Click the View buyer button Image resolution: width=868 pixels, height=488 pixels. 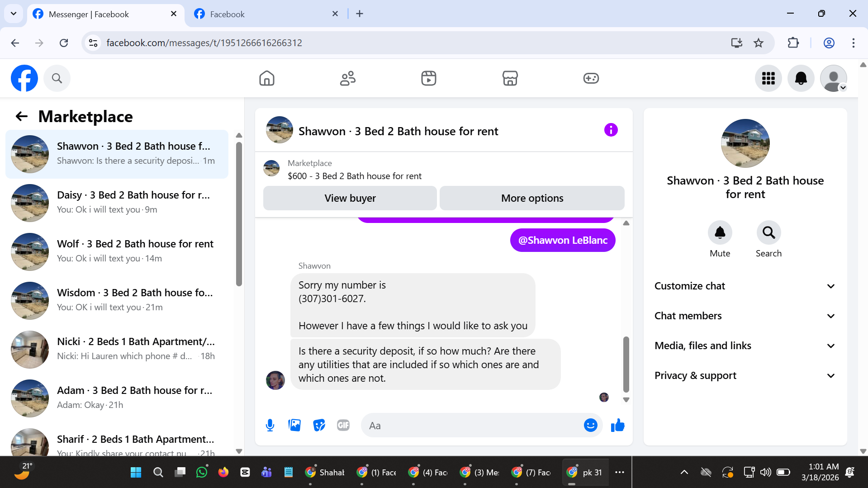pyautogui.click(x=350, y=198)
